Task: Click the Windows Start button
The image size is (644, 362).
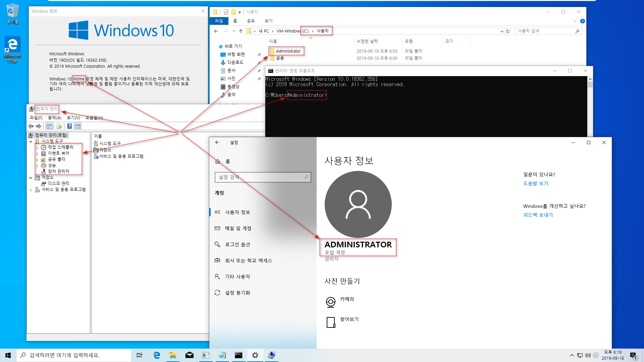Action: pos(8,355)
